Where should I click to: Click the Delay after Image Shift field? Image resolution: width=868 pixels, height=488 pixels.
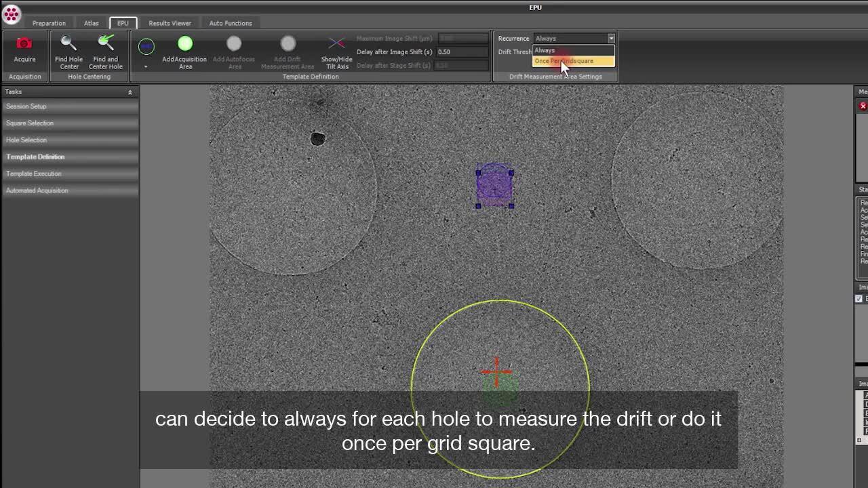[x=462, y=52]
